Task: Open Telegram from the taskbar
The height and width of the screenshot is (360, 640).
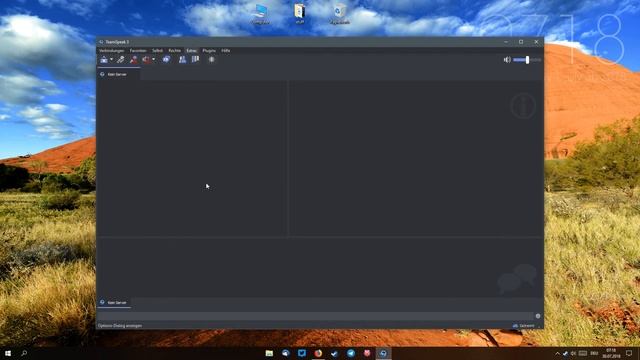Action: pos(351,353)
